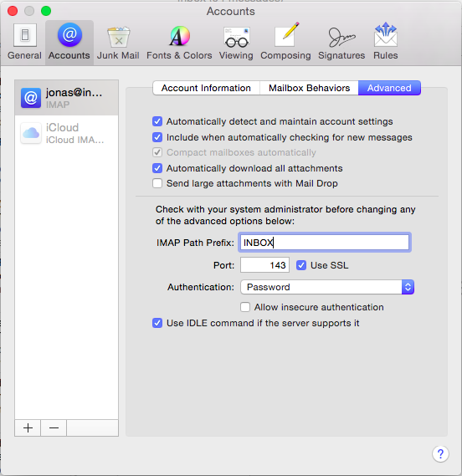This screenshot has height=476, width=462.
Task: Add a new account with plus button
Action: click(x=28, y=427)
